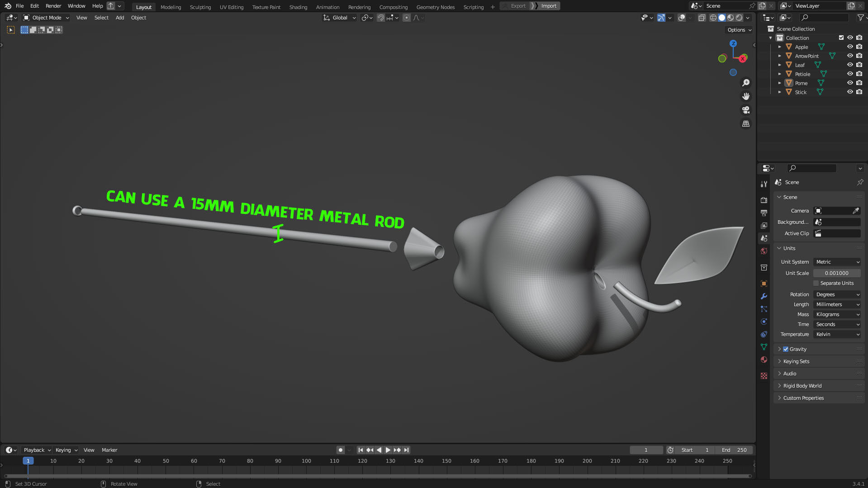Viewport: 868px width, 488px height.
Task: Disable the Petiole object in renders
Action: (859, 74)
